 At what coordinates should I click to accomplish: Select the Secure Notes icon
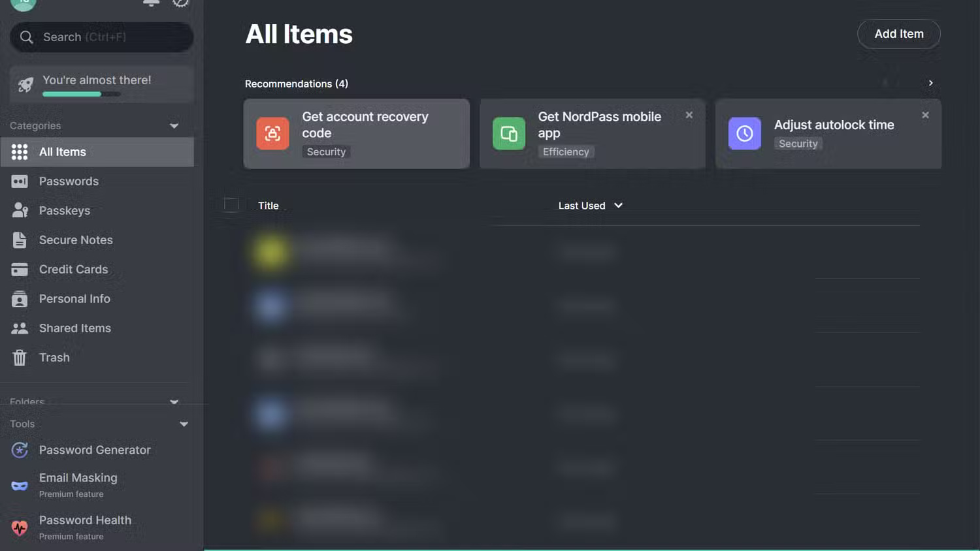pyautogui.click(x=20, y=240)
